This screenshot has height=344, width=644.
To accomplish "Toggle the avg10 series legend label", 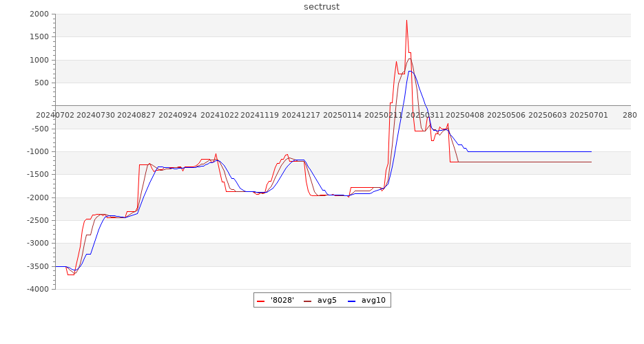I will (x=373, y=300).
